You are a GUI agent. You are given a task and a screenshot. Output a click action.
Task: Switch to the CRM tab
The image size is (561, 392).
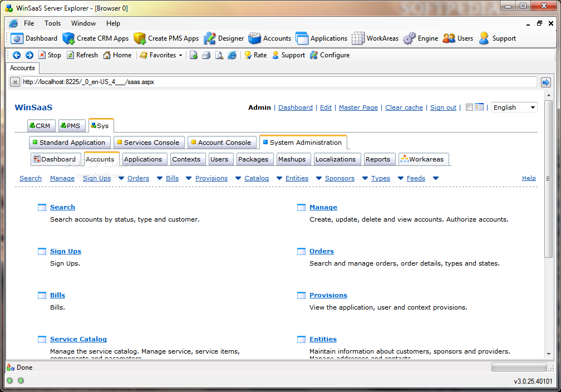pyautogui.click(x=41, y=126)
